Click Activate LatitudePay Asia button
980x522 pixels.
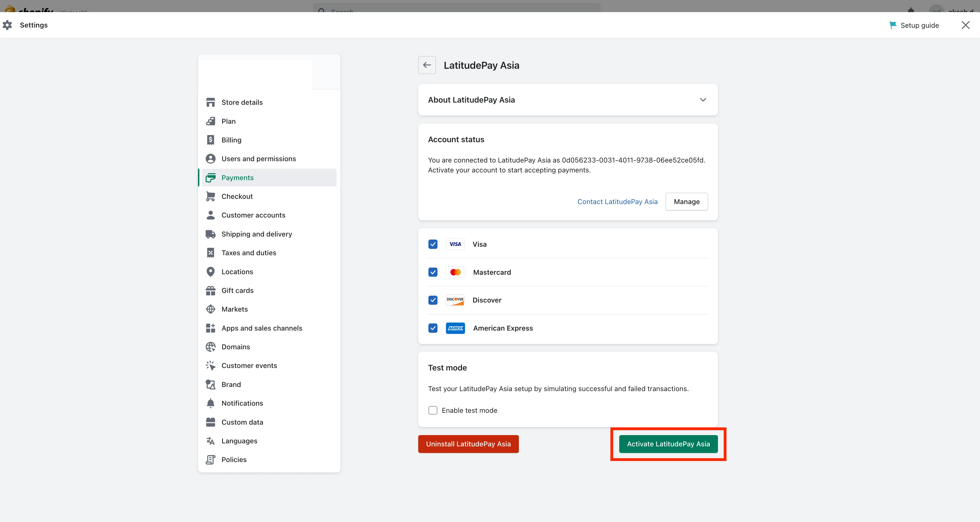[668, 444]
